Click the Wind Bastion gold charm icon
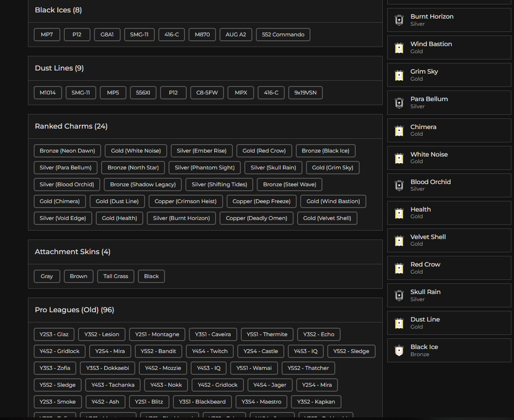This screenshot has height=420, width=514. tap(399, 48)
